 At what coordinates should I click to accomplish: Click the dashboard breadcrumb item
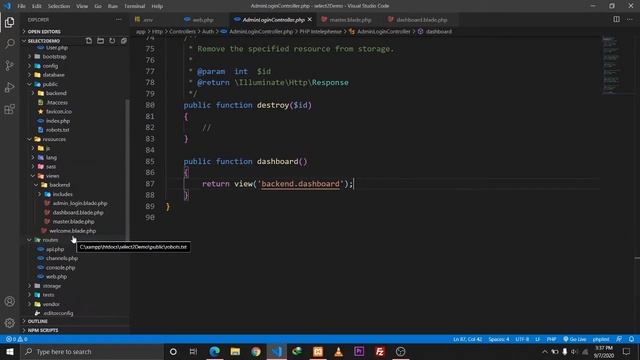click(439, 31)
